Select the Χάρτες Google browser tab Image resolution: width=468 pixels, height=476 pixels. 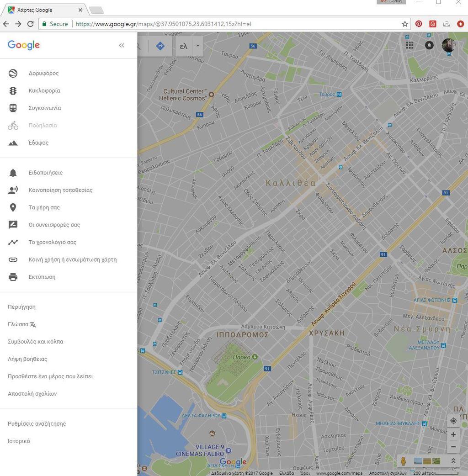[x=44, y=10]
